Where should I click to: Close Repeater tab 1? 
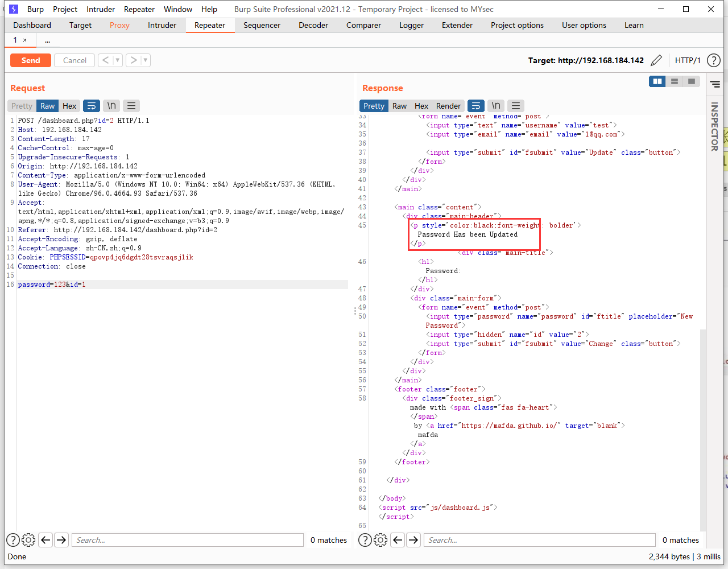24,40
